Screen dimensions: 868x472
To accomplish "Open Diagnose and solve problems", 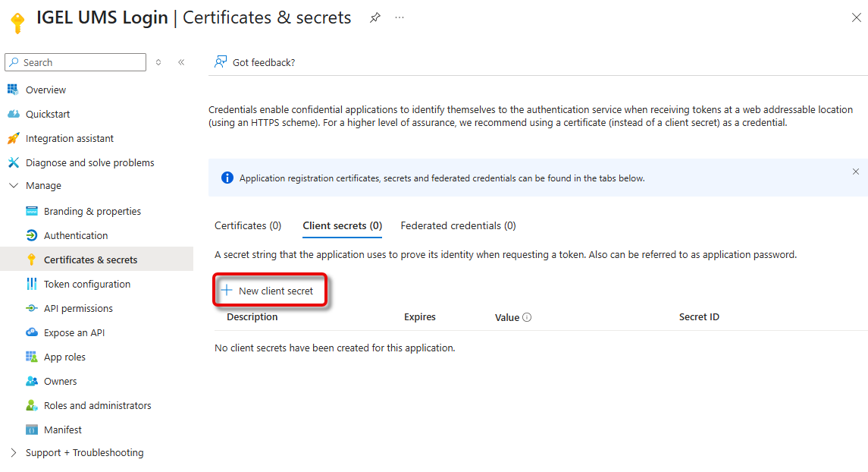I will click(x=89, y=162).
